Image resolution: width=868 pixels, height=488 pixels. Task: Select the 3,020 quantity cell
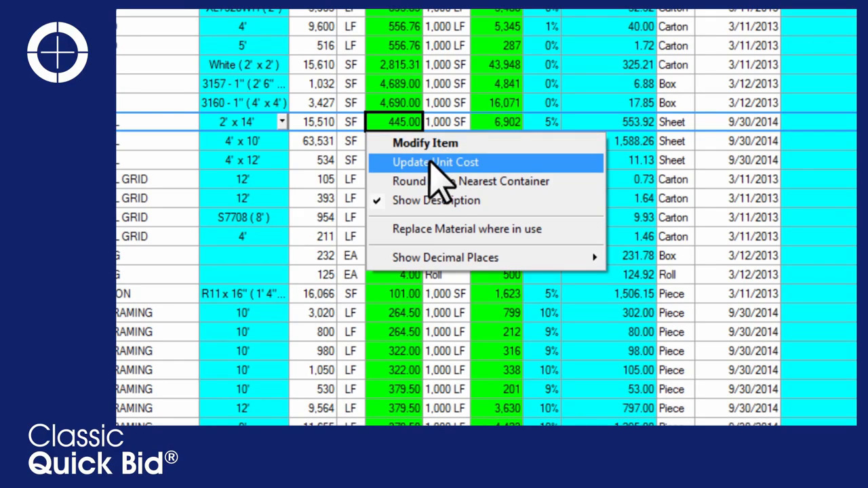point(313,312)
